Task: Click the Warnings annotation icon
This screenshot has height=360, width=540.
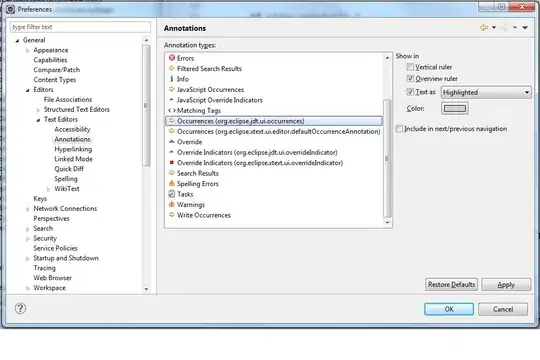Action: coord(172,204)
